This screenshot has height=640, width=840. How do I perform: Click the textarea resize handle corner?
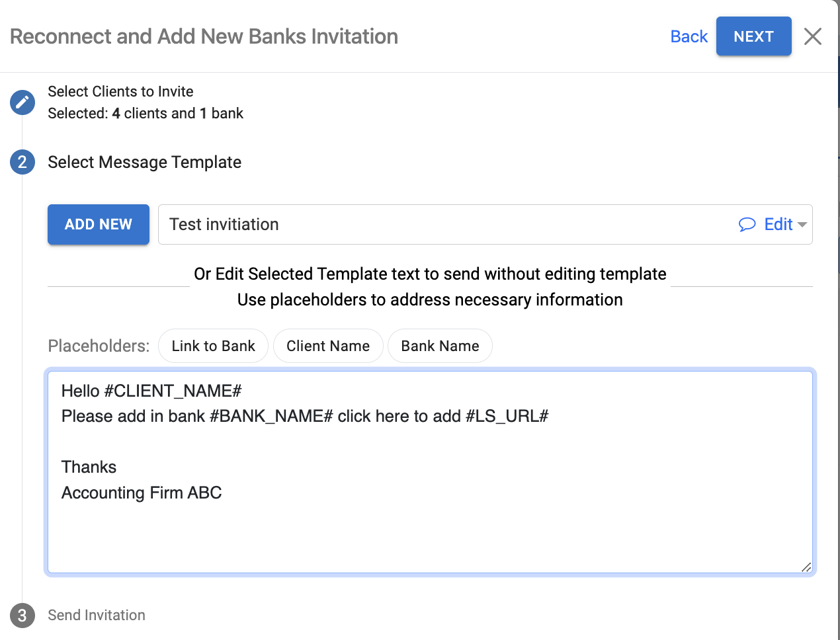pyautogui.click(x=806, y=567)
